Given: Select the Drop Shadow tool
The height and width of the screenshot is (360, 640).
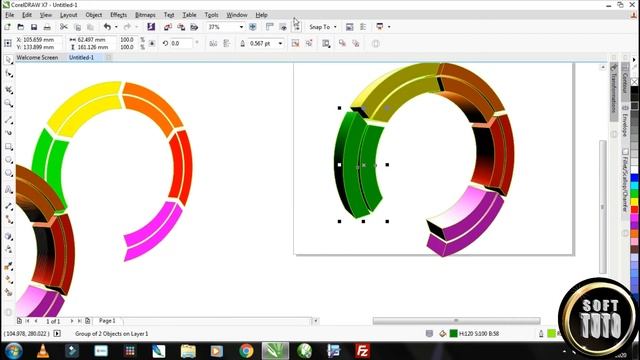Looking at the screenshot, I should coord(9,236).
